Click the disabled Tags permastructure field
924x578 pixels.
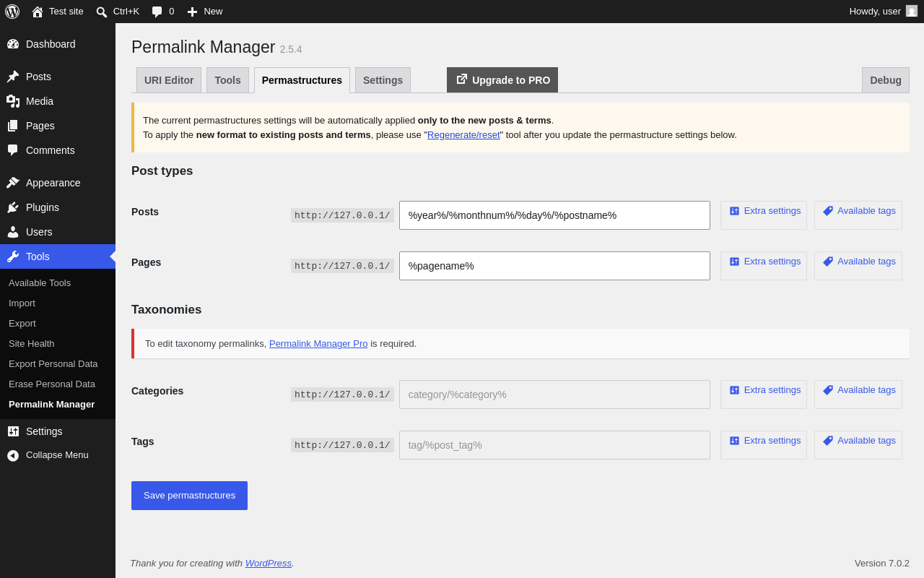point(554,445)
